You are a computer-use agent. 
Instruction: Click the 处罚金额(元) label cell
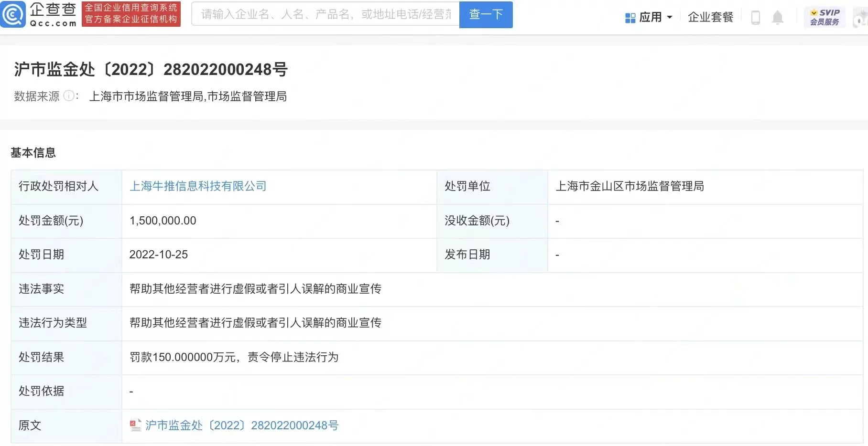[x=66, y=221]
